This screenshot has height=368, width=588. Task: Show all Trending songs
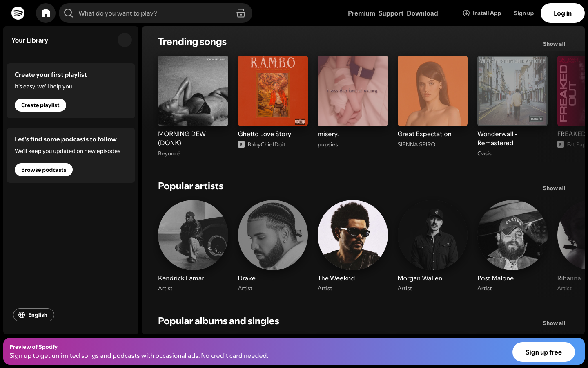coord(554,44)
